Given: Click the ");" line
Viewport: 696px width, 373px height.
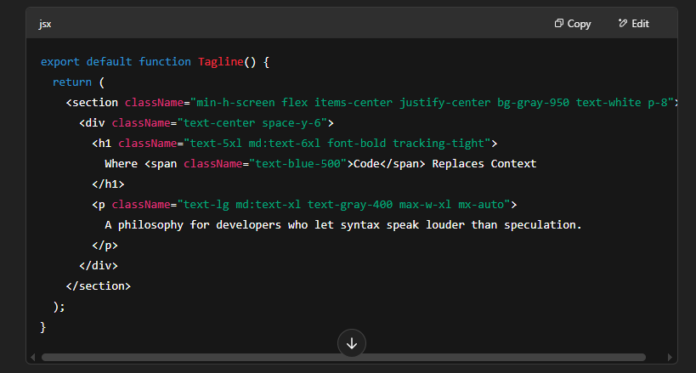Looking at the screenshot, I should point(59,307).
